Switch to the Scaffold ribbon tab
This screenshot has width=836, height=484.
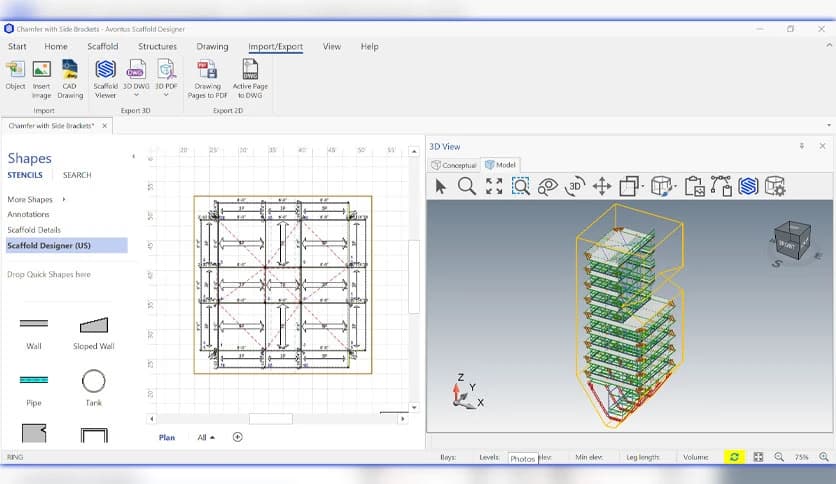coord(103,46)
